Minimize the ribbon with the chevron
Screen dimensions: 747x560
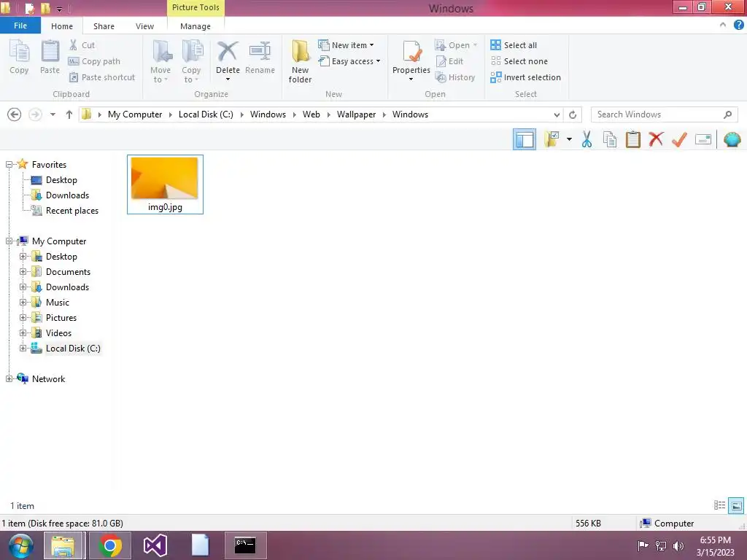coord(723,25)
